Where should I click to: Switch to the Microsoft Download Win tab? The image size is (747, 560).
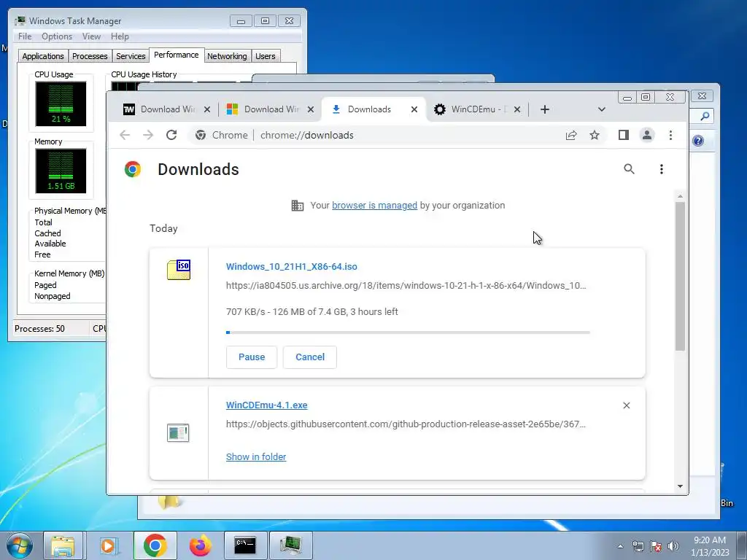[270, 109]
